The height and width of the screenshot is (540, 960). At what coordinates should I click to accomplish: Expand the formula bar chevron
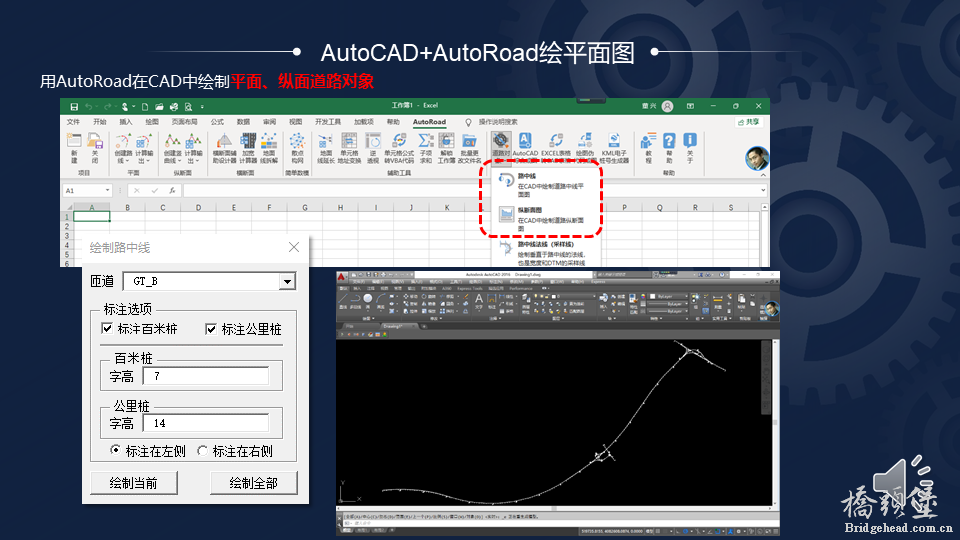[x=763, y=190]
